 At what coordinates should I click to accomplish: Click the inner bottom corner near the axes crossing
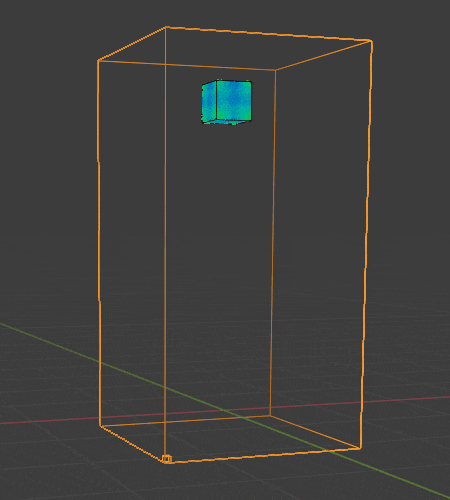click(270, 415)
